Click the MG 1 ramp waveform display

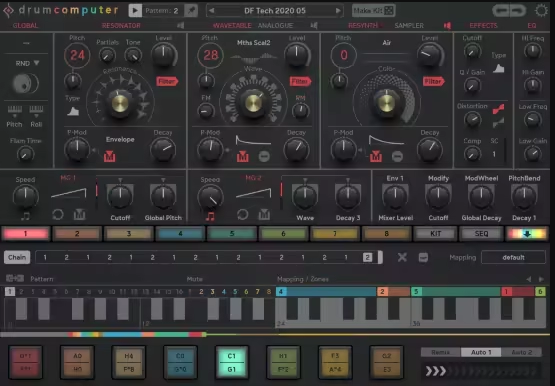click(69, 193)
